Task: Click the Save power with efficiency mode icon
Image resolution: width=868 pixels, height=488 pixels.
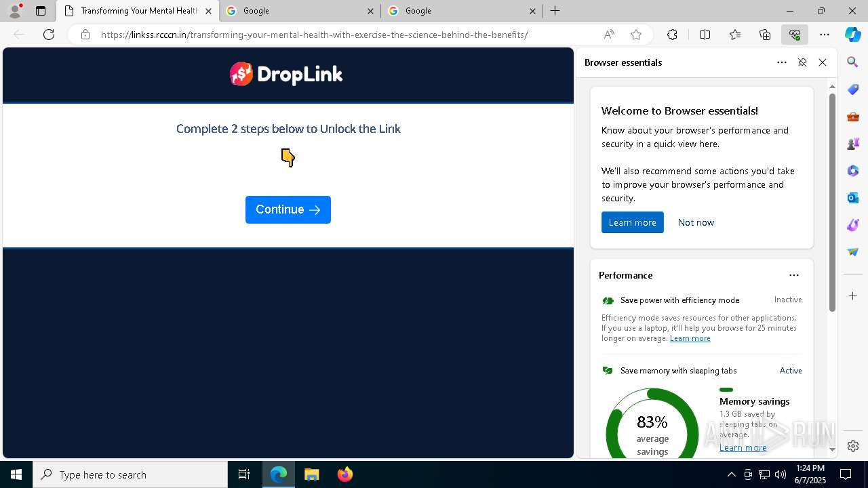Action: point(608,300)
